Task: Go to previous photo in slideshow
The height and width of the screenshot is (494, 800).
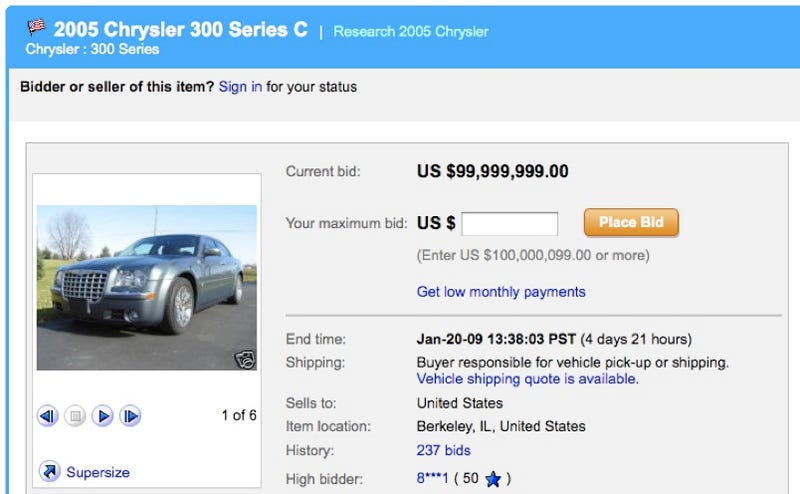Action: click(x=47, y=416)
